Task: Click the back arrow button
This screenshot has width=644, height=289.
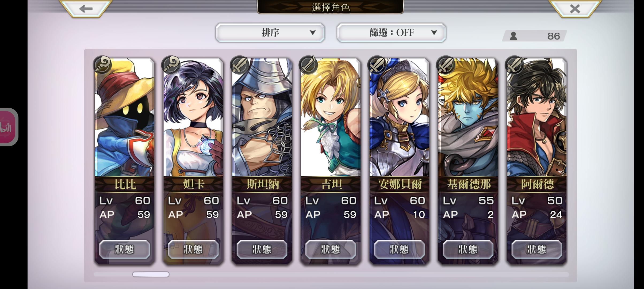Action: point(86,9)
